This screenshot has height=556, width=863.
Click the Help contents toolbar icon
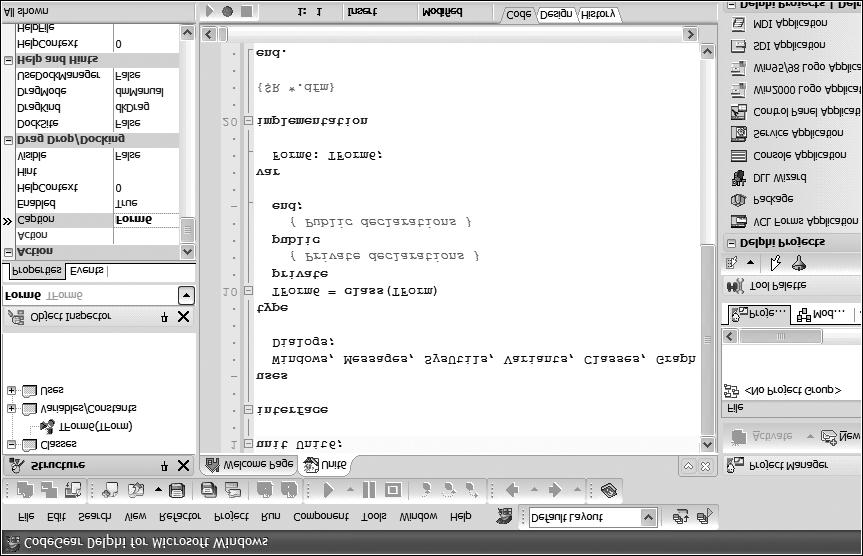point(609,489)
